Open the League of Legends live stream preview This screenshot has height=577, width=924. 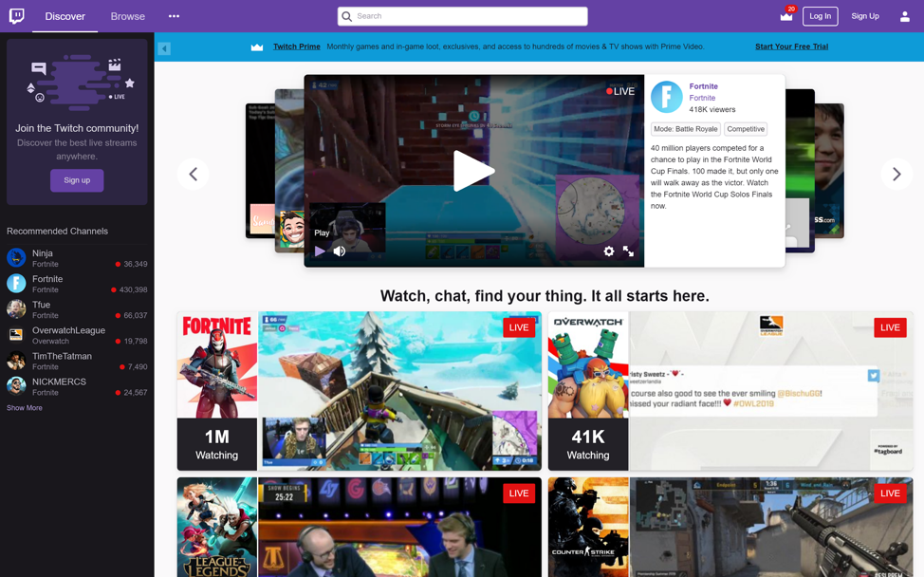pos(399,528)
